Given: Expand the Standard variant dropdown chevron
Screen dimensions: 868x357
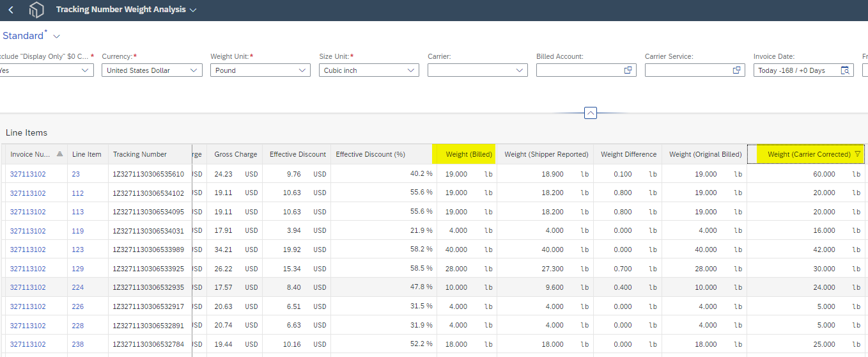Looking at the screenshot, I should click(x=56, y=36).
